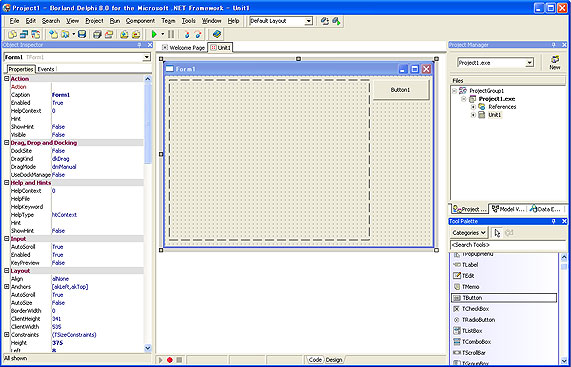Select Unit1 in the project tree
This screenshot has width=571, height=367.
(x=494, y=115)
